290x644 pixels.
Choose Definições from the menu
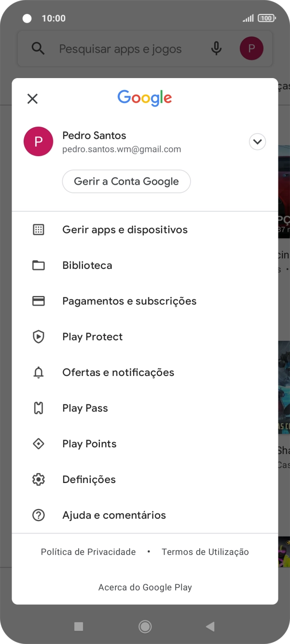[89, 479]
